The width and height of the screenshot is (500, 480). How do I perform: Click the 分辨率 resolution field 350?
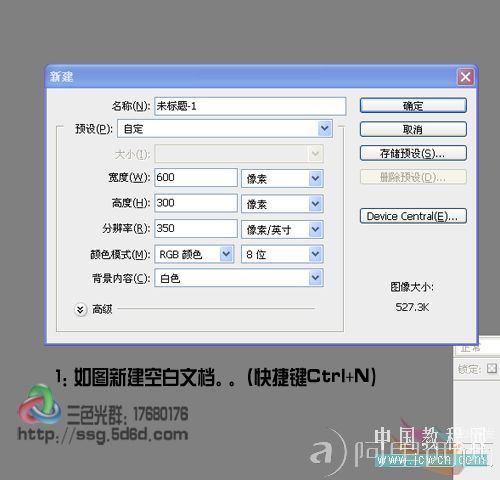tap(196, 228)
